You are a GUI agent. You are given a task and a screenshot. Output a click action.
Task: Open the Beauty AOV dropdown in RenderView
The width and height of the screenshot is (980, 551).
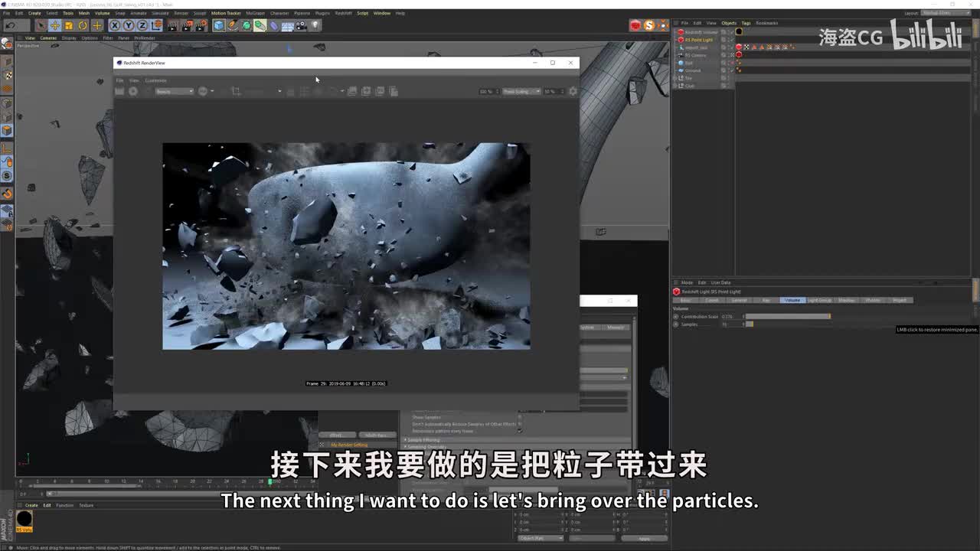pos(175,91)
